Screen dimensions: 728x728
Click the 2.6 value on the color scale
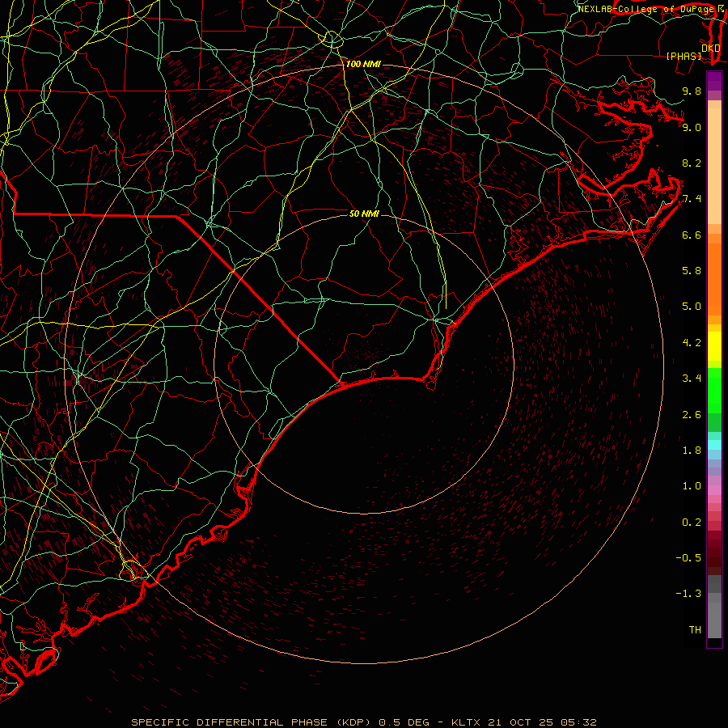pos(692,415)
